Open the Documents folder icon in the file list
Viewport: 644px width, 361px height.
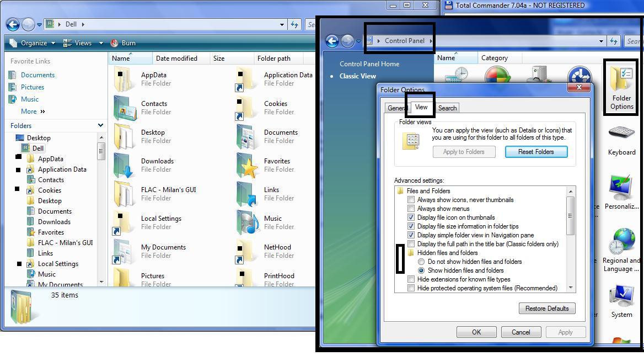pos(247,136)
